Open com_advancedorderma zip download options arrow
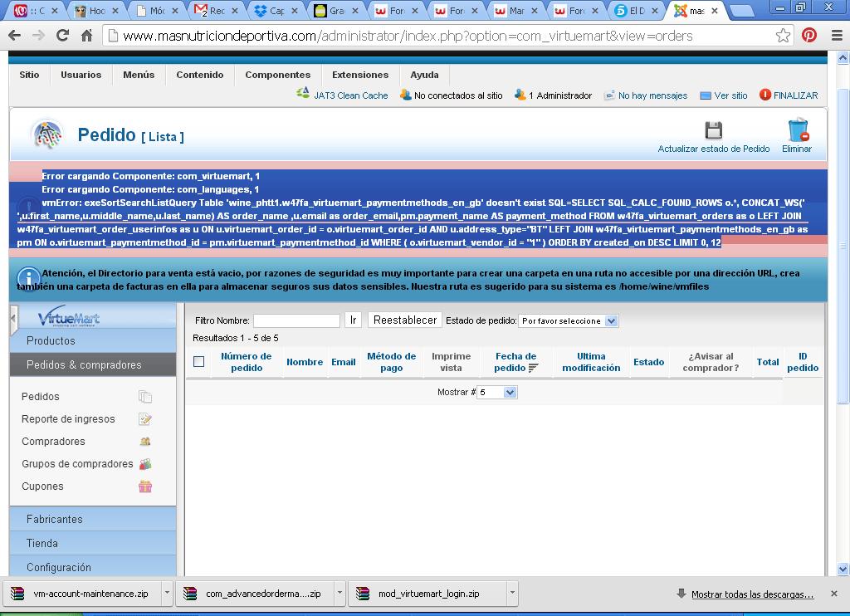Image resolution: width=850 pixels, height=616 pixels. pos(340,594)
